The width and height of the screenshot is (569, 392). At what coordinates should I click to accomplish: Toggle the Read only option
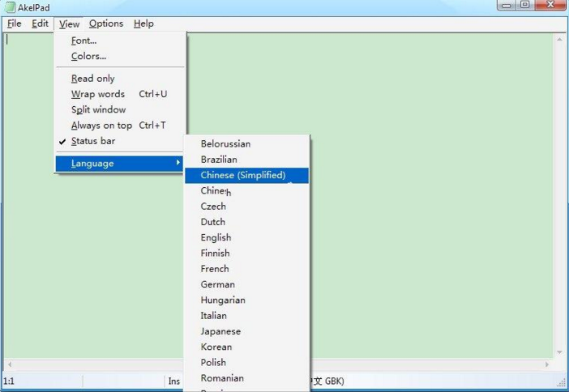(121, 79)
